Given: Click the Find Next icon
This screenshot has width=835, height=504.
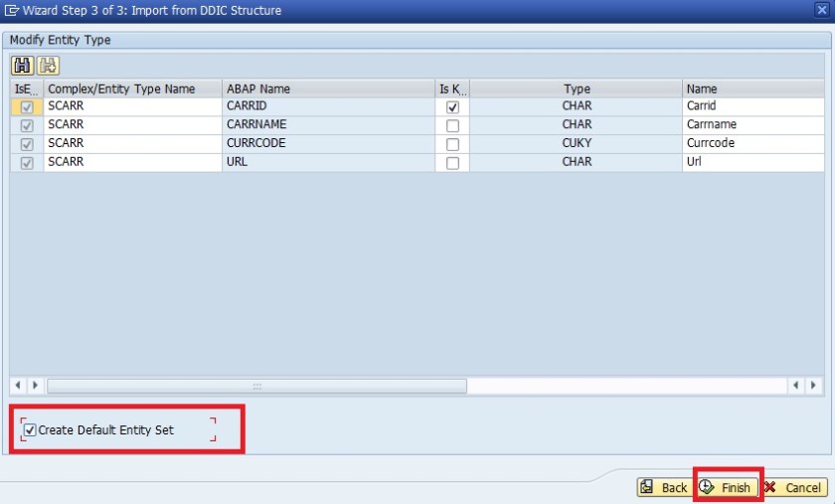Looking at the screenshot, I should (x=48, y=66).
